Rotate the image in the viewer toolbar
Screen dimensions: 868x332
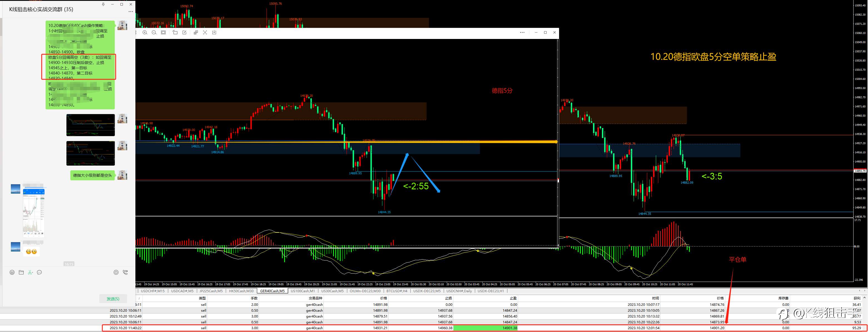click(x=175, y=32)
